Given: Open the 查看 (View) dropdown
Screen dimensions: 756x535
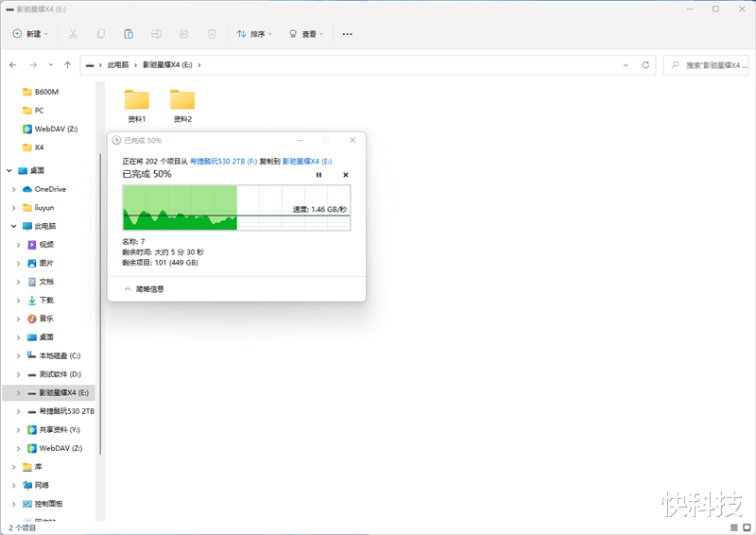Looking at the screenshot, I should (x=306, y=34).
